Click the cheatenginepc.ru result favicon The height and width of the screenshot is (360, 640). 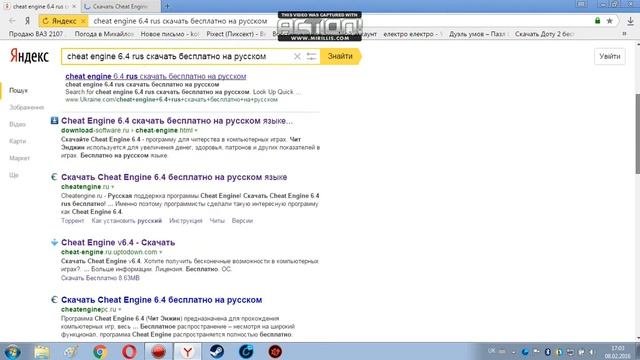(x=54, y=300)
